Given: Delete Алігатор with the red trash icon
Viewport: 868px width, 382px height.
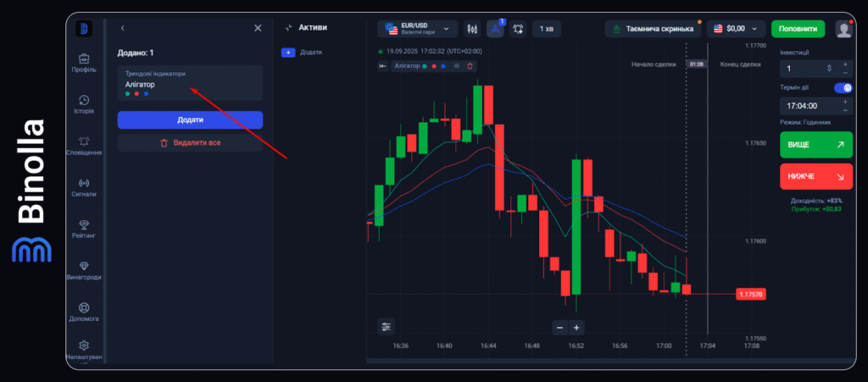Looking at the screenshot, I should pos(470,66).
